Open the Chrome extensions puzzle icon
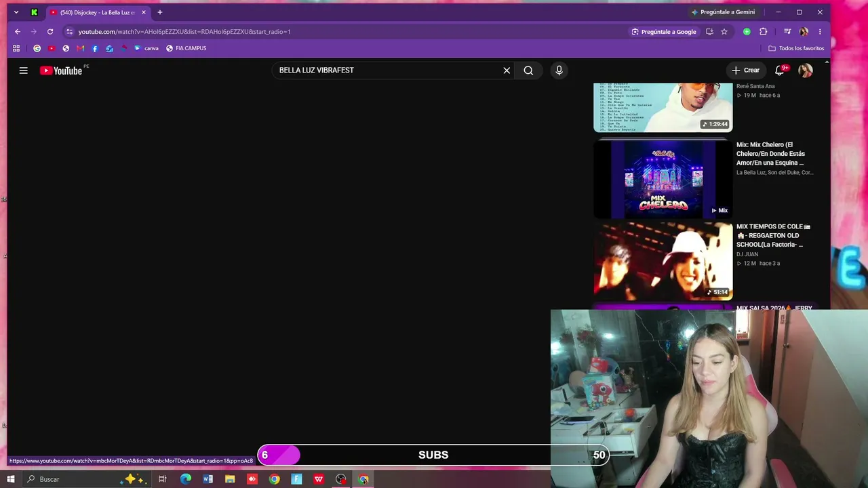This screenshot has width=868, height=488. coord(763,32)
